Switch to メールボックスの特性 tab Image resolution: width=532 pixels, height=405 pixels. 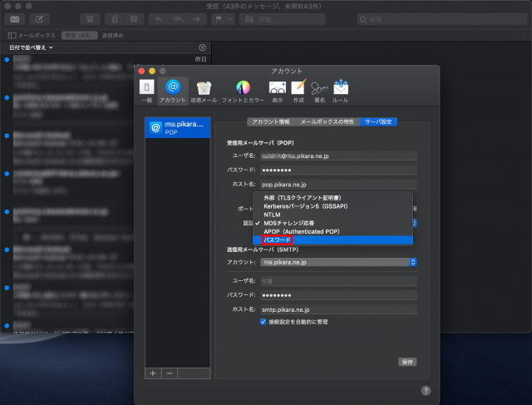(x=327, y=121)
